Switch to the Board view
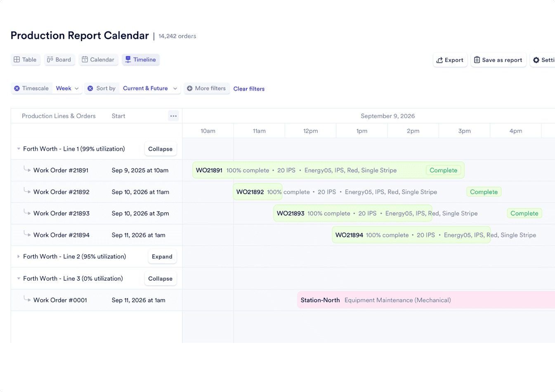 point(59,59)
